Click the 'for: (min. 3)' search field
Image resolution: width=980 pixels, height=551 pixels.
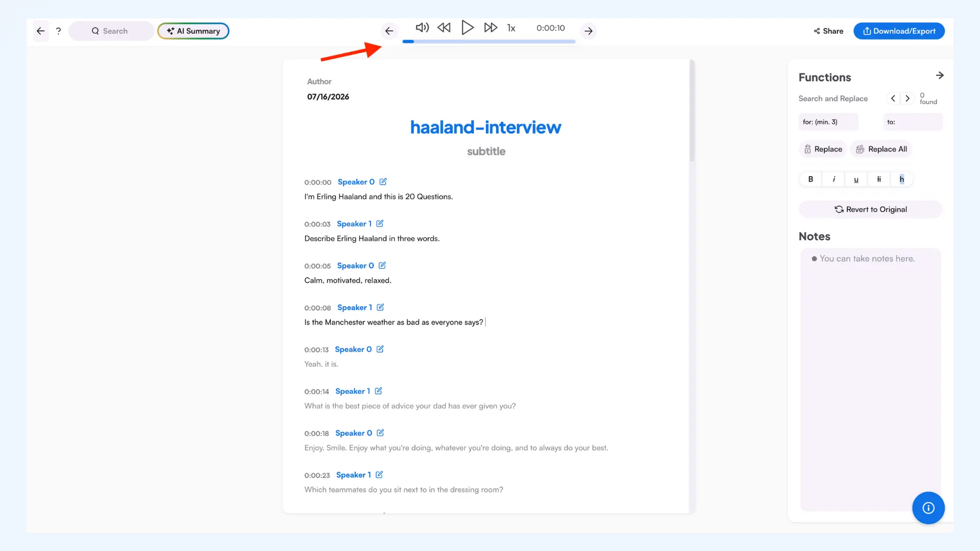(x=828, y=122)
